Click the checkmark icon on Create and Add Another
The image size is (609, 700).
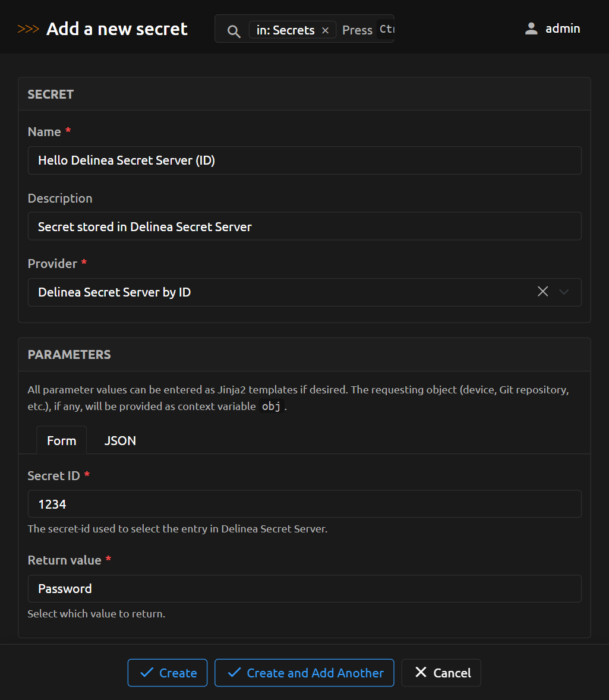234,673
